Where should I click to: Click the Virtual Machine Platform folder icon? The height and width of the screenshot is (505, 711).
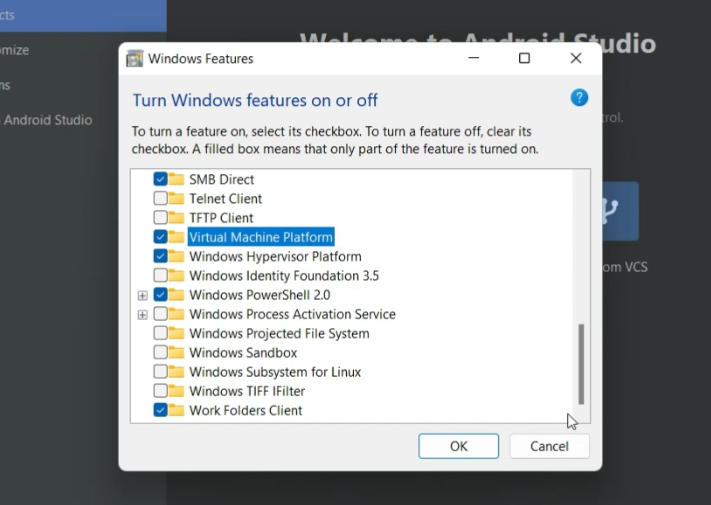pyautogui.click(x=176, y=237)
